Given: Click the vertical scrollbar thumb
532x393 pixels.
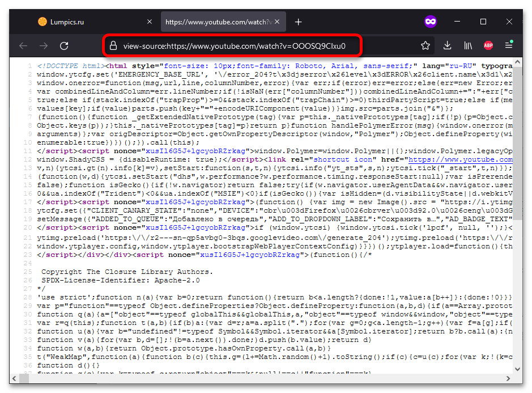Looking at the screenshot, I should pos(517,143).
